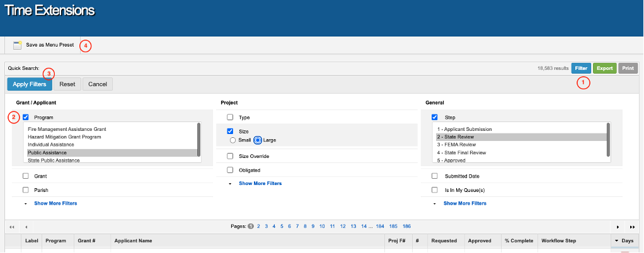Sort by Applicant Name column header
Viewport: 644px width, 253px height.
pyautogui.click(x=249, y=240)
